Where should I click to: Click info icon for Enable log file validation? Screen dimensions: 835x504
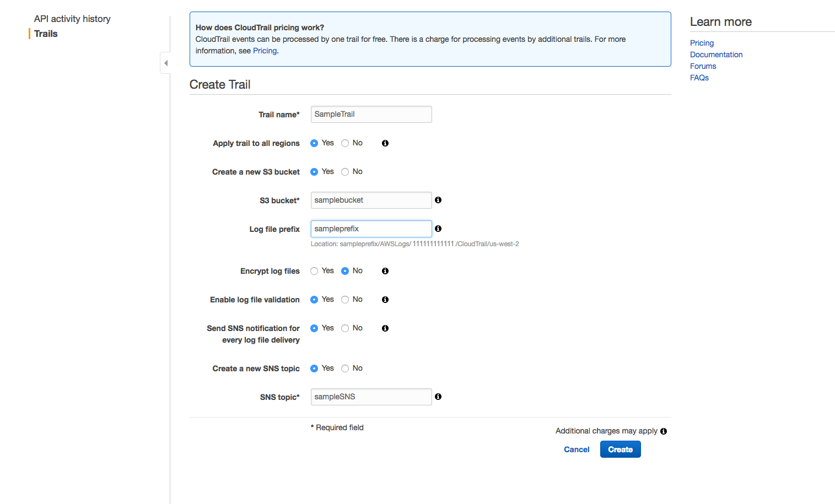pos(385,299)
